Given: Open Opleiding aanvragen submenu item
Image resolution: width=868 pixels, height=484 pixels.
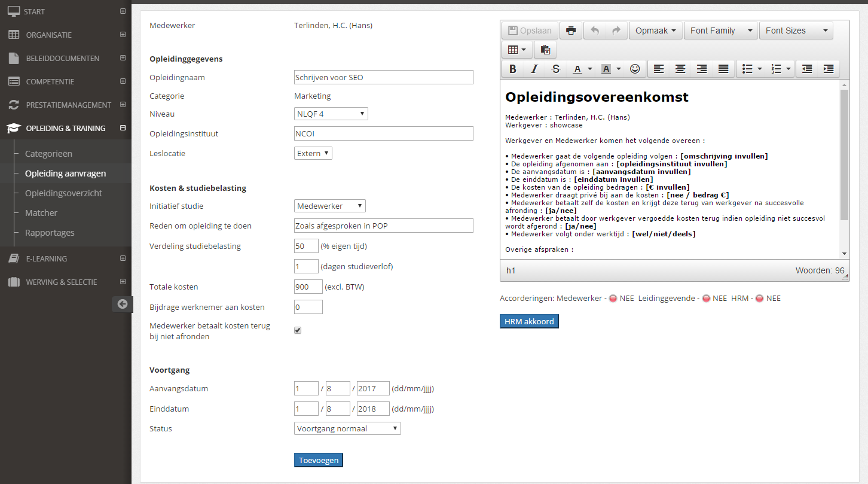Looking at the screenshot, I should [66, 173].
